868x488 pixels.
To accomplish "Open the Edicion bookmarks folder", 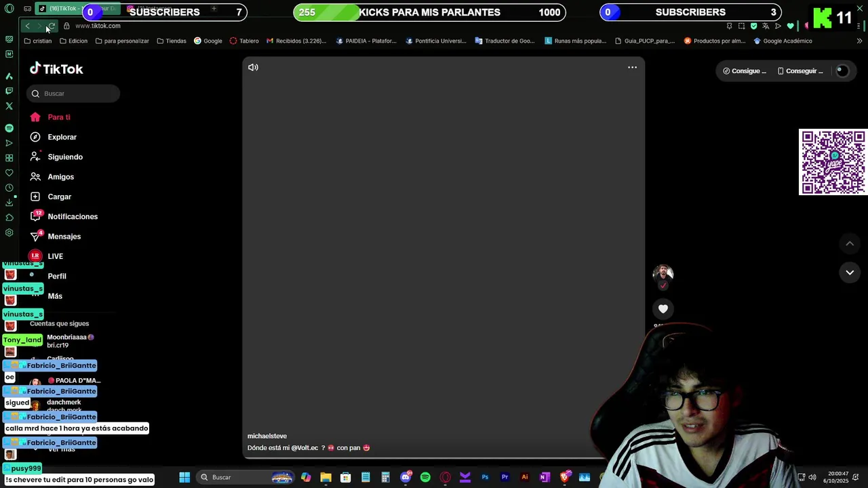I will pyautogui.click(x=73, y=41).
